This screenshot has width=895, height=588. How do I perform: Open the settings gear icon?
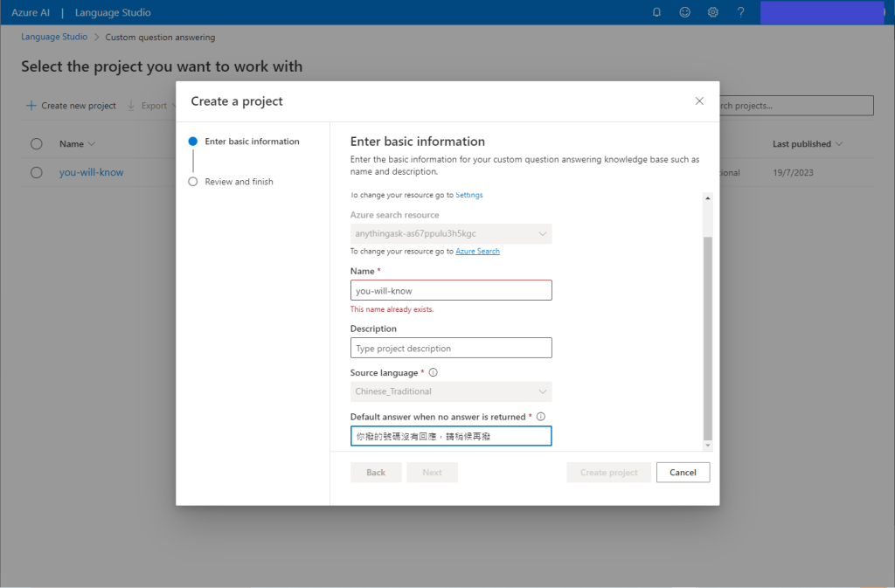[x=713, y=12]
